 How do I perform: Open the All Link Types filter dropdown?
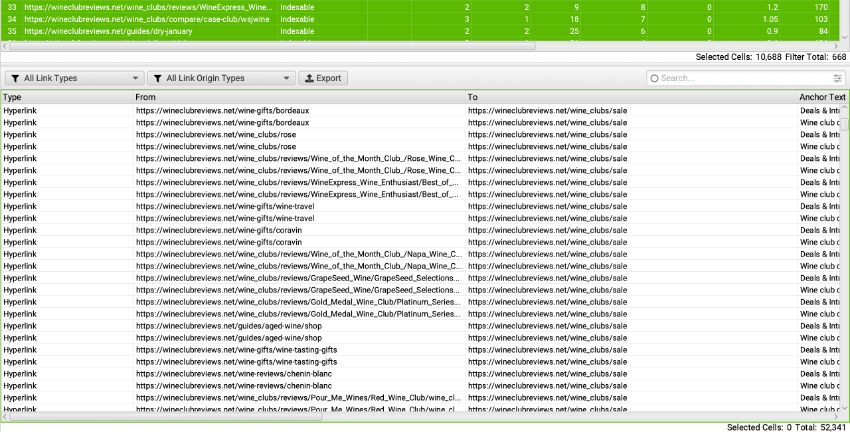(74, 78)
